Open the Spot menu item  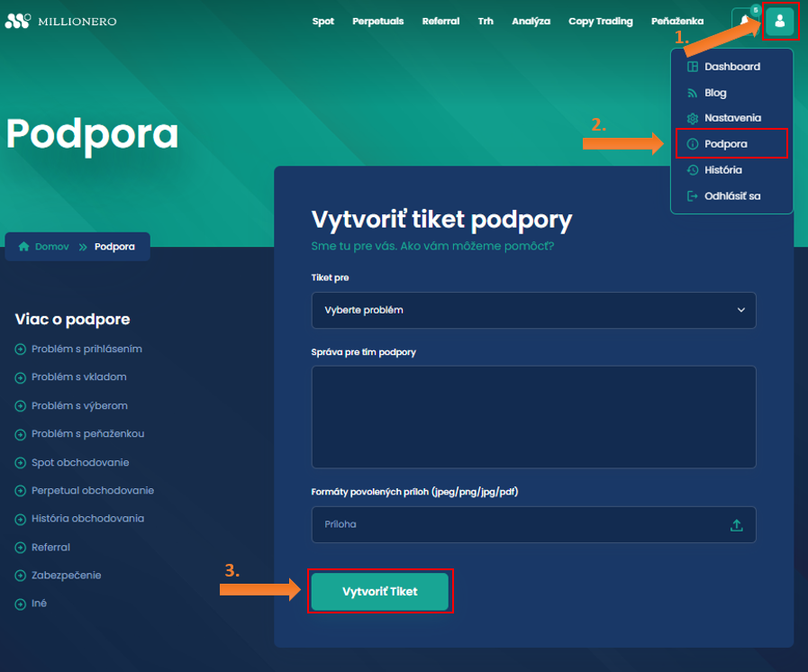[x=322, y=21]
